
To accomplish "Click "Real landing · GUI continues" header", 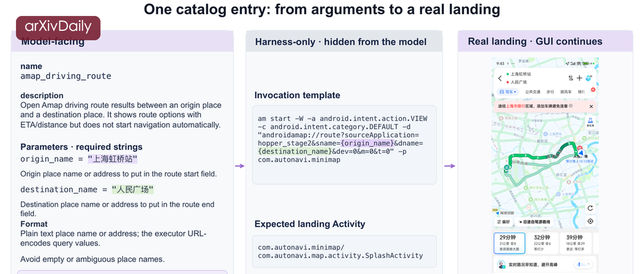I will tap(535, 41).
